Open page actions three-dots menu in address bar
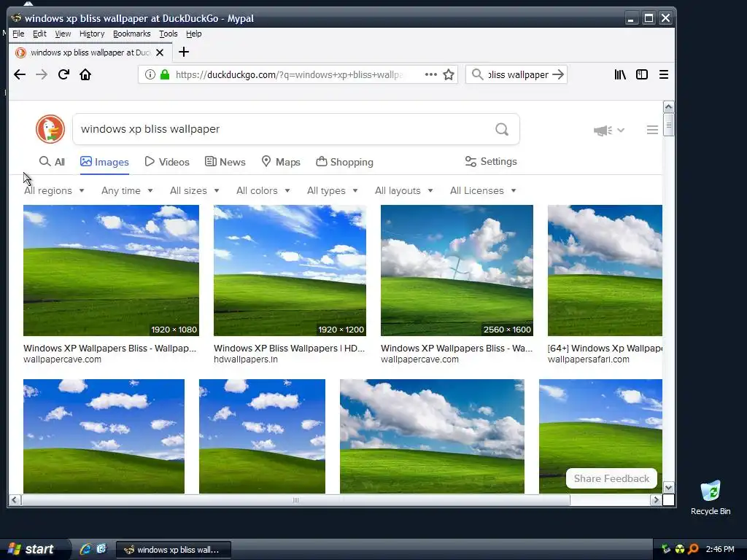The image size is (747, 560). pyautogui.click(x=430, y=75)
